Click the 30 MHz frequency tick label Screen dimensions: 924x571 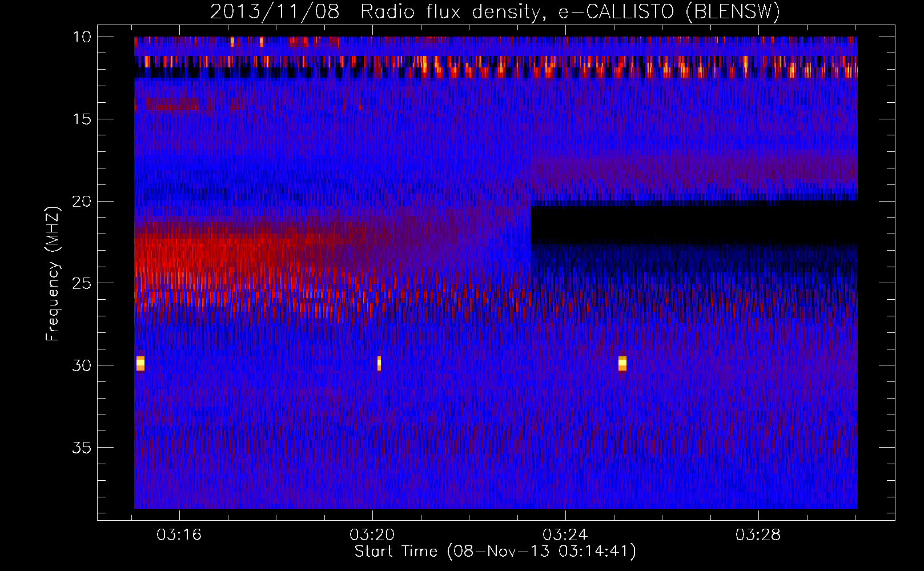point(82,365)
